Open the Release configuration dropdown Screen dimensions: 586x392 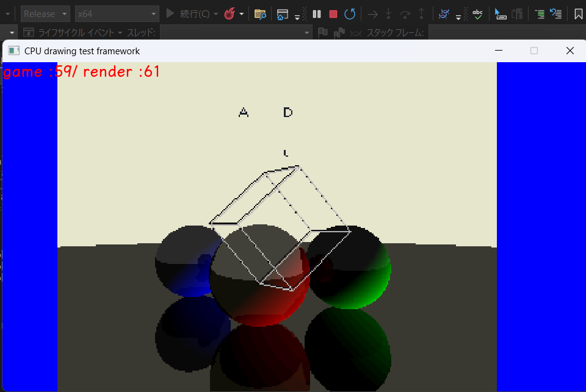coord(46,14)
